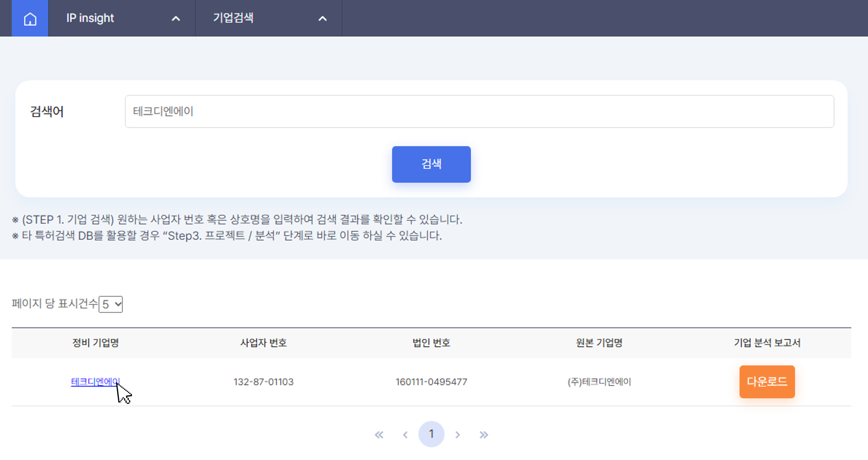868x460 pixels.
Task: Click the 원본 기업명 column header
Action: pos(599,343)
